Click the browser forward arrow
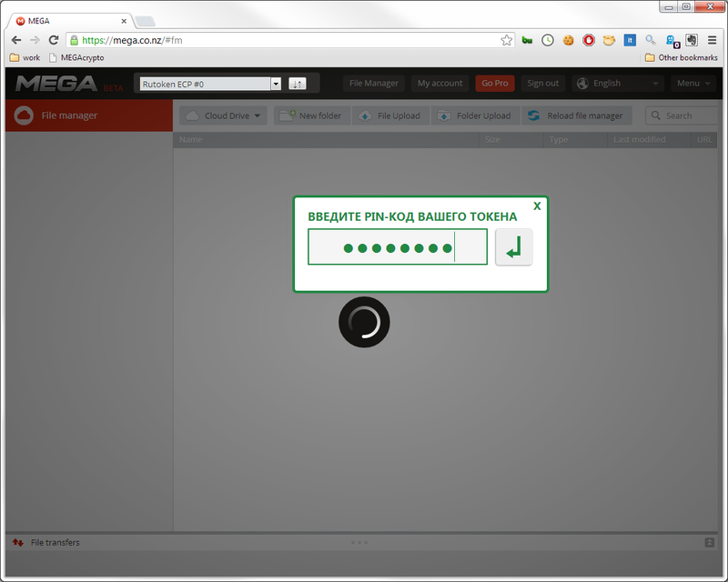Viewport: 728px width, 582px height. point(35,40)
